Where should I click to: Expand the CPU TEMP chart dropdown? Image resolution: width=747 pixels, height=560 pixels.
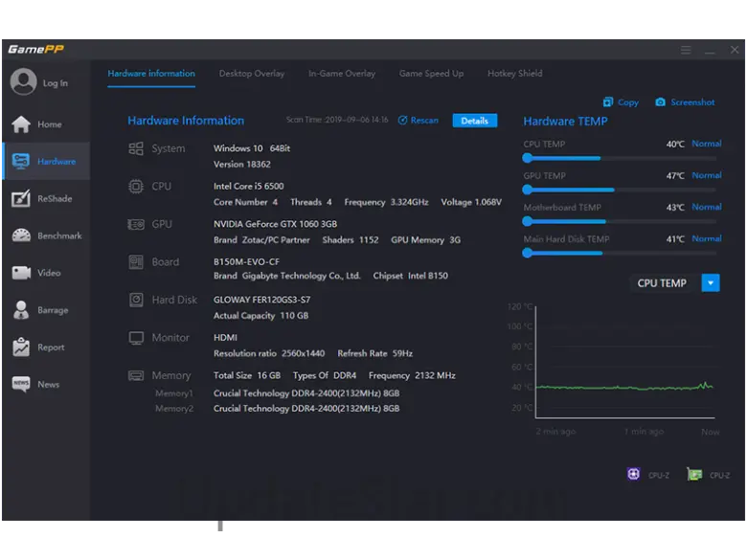[710, 282]
